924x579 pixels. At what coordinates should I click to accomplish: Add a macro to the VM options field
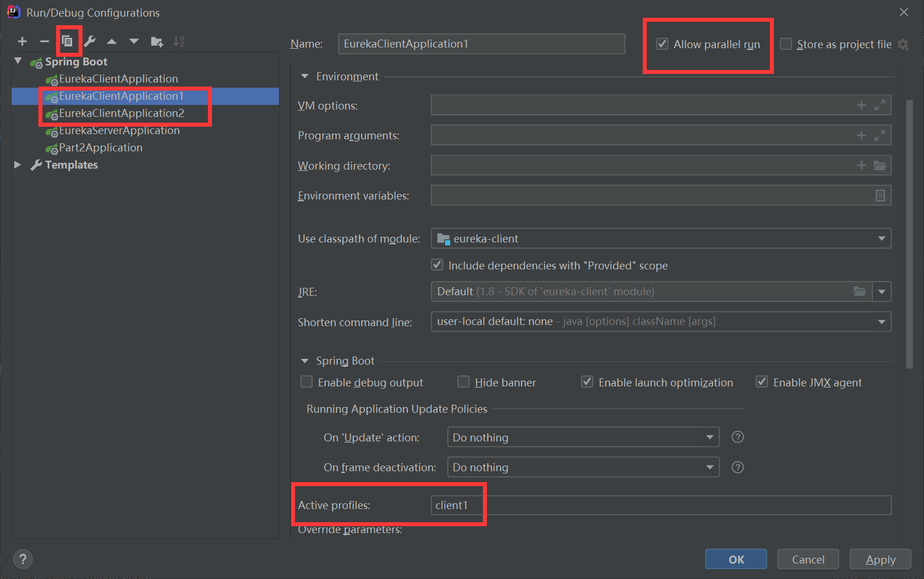coord(862,105)
